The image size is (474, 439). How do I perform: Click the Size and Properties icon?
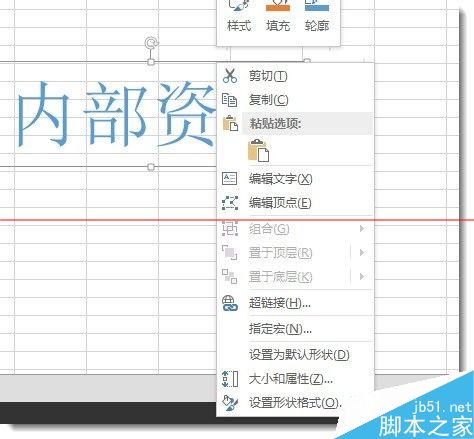click(x=230, y=379)
